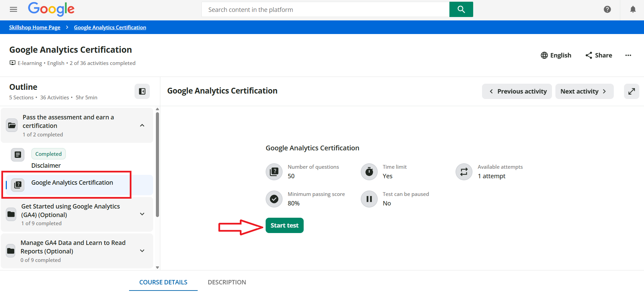Click the Next activity button
This screenshot has width=644, height=298.
pos(584,92)
